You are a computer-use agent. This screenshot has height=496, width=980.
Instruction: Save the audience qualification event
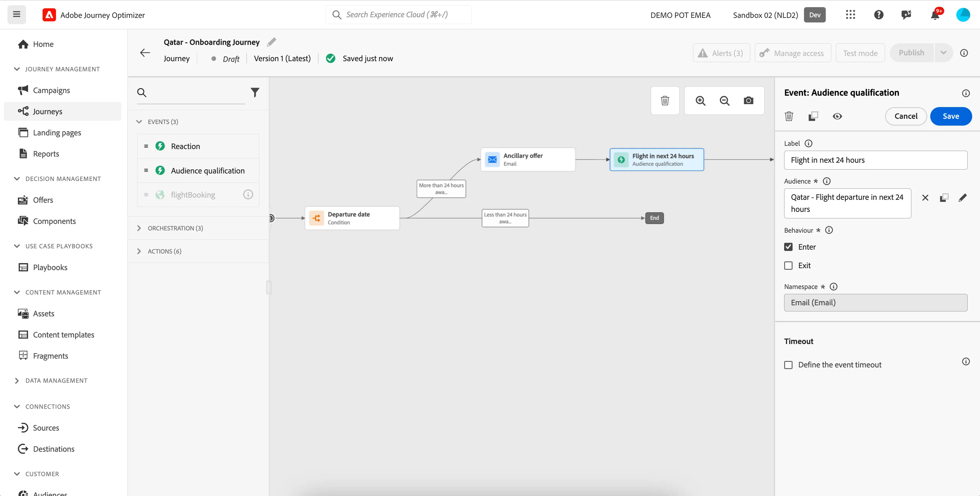[x=950, y=116]
